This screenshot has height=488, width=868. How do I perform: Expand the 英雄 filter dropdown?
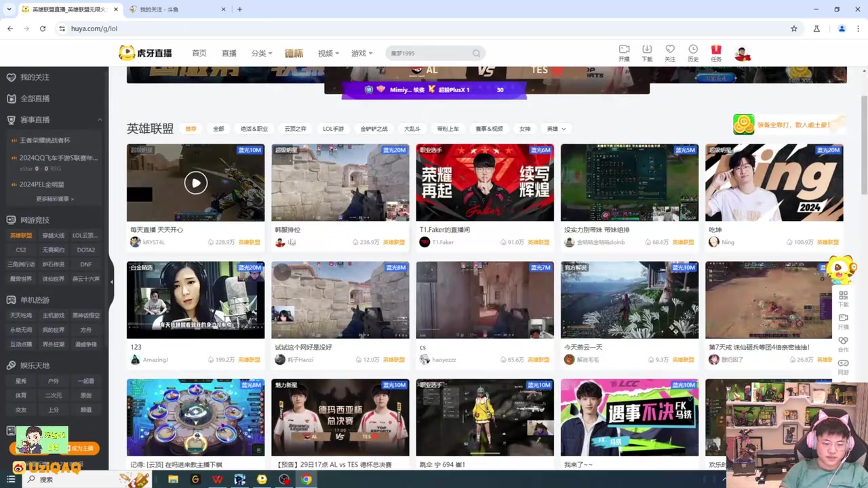pyautogui.click(x=556, y=129)
